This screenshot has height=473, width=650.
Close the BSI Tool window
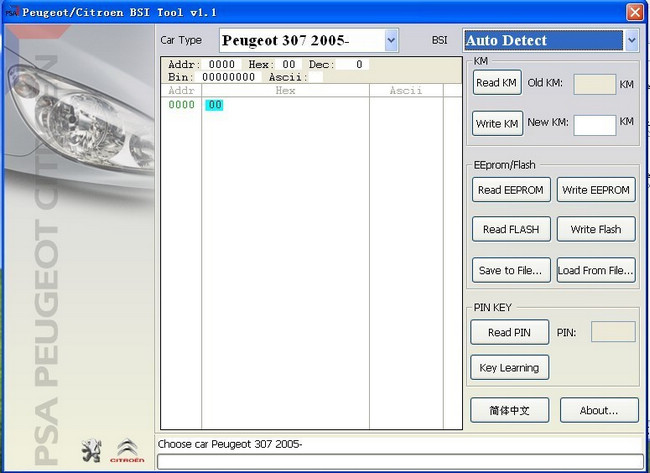(x=635, y=12)
